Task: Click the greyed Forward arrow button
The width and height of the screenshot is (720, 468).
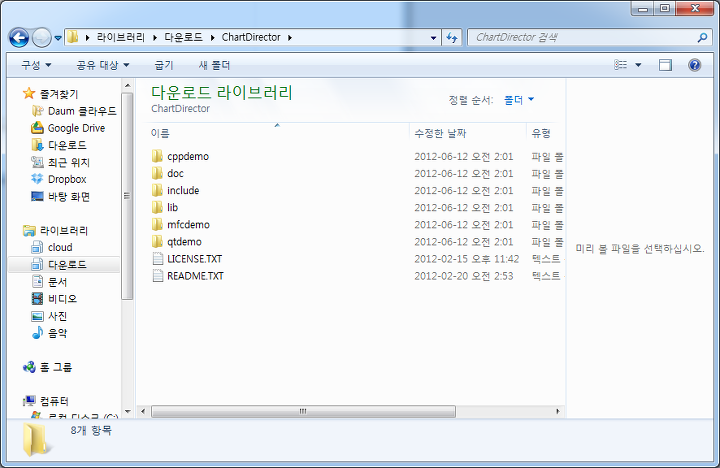Action: (42, 38)
